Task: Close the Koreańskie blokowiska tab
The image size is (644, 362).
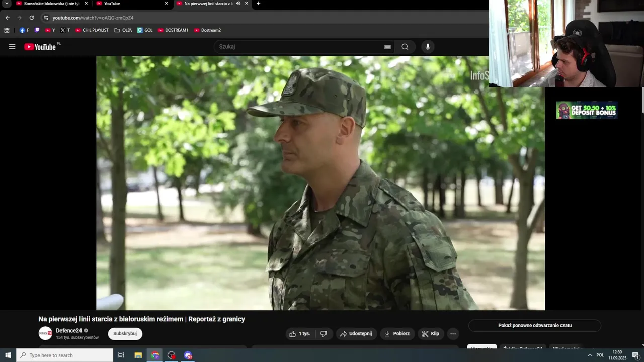Action: (87, 4)
